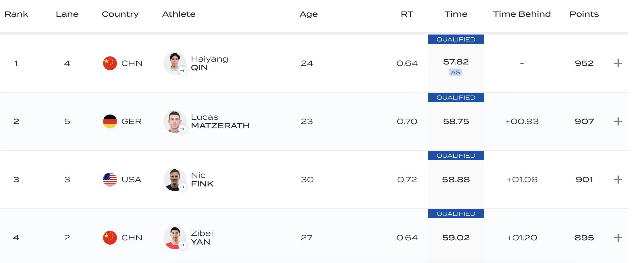Open Lucas Matzerath's profile arrow icon
The height and width of the screenshot is (263, 644).
(x=182, y=129)
